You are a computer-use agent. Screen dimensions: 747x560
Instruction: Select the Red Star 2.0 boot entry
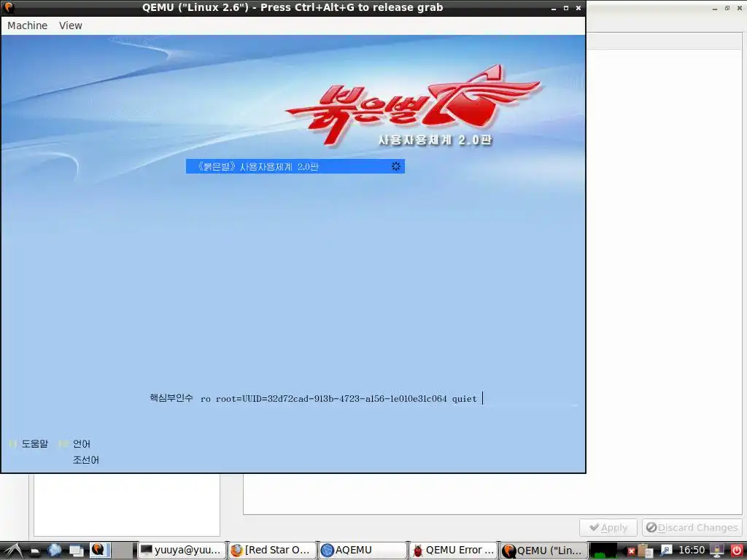tap(295, 166)
